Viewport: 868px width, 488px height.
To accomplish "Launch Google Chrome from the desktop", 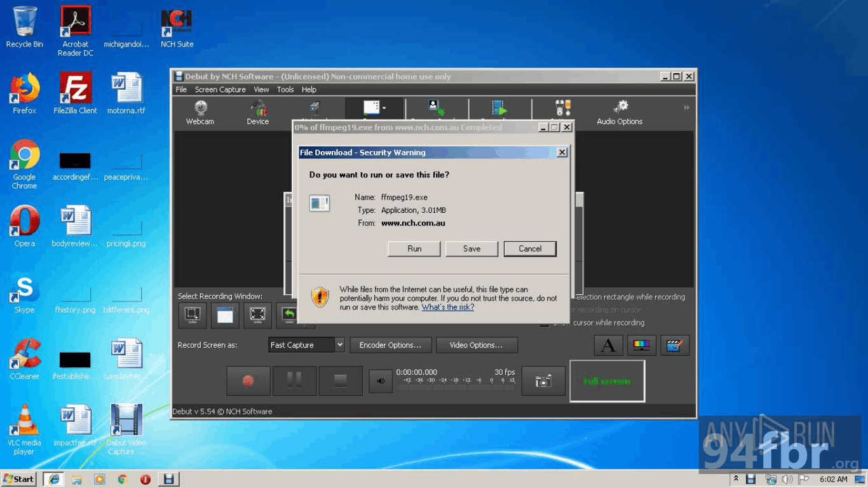I will (x=25, y=164).
